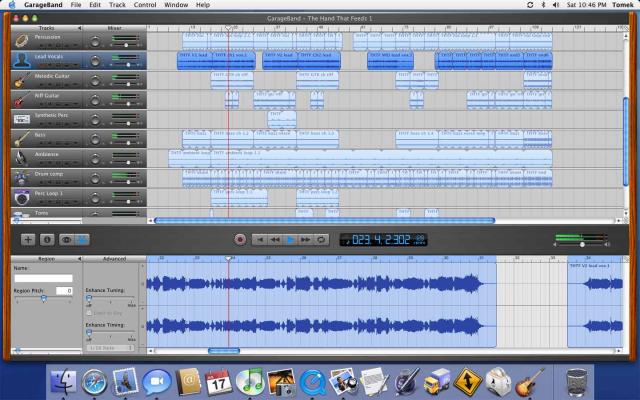The height and width of the screenshot is (400, 640).
Task: Click the Percussion track pan knob
Action: pos(95,41)
